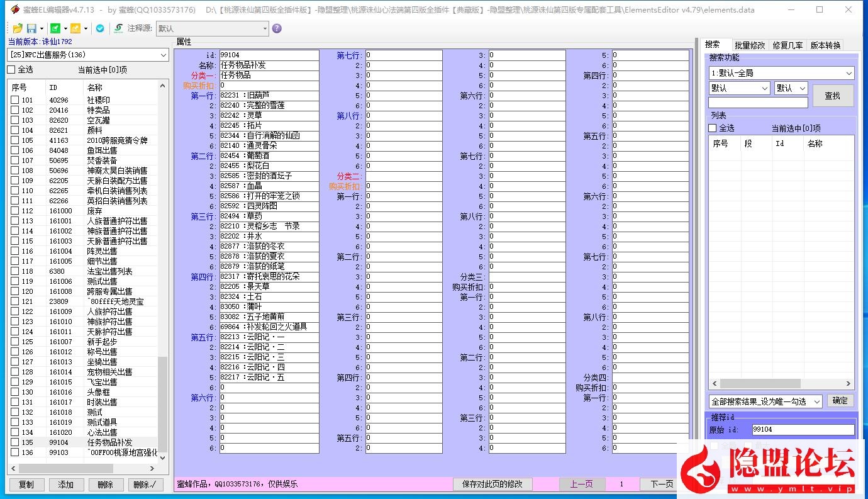Check the box for row 126 称号出售
The image size is (868, 499).
pos(14,352)
